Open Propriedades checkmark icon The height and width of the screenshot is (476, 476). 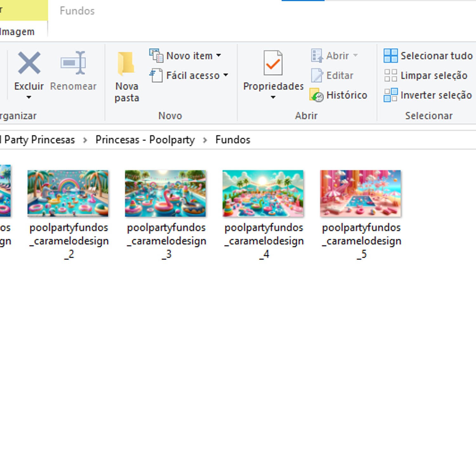coord(273,63)
